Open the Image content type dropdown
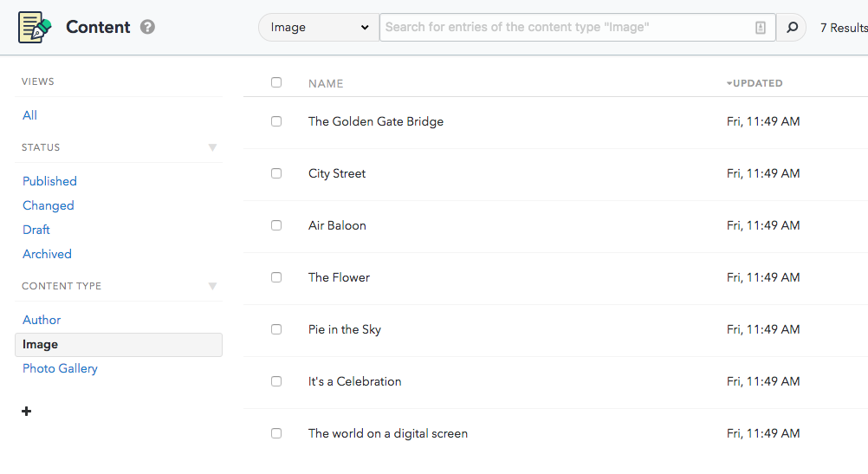 click(x=319, y=27)
